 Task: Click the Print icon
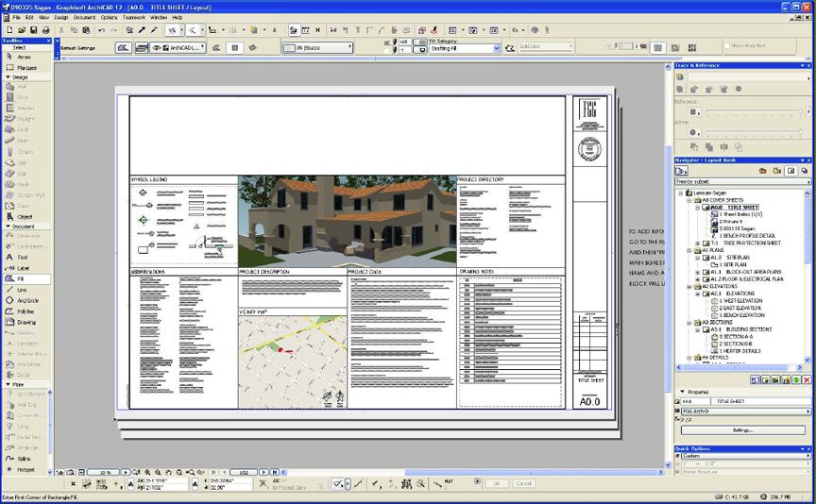45,30
